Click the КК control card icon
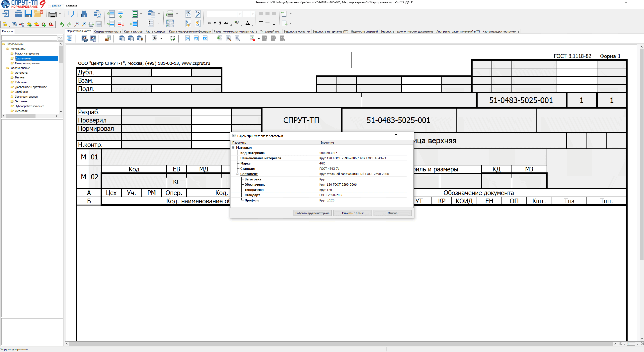The width and height of the screenshot is (644, 352). pyautogui.click(x=205, y=38)
